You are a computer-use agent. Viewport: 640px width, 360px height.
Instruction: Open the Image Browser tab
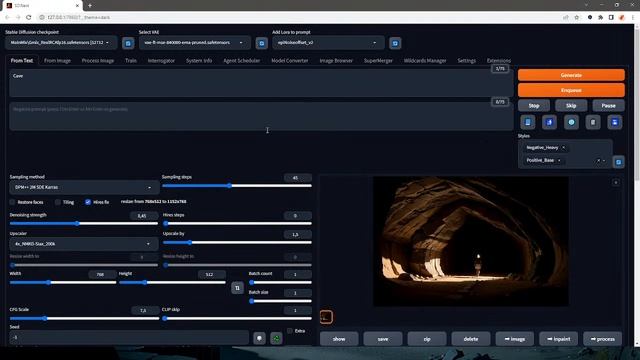click(336, 60)
